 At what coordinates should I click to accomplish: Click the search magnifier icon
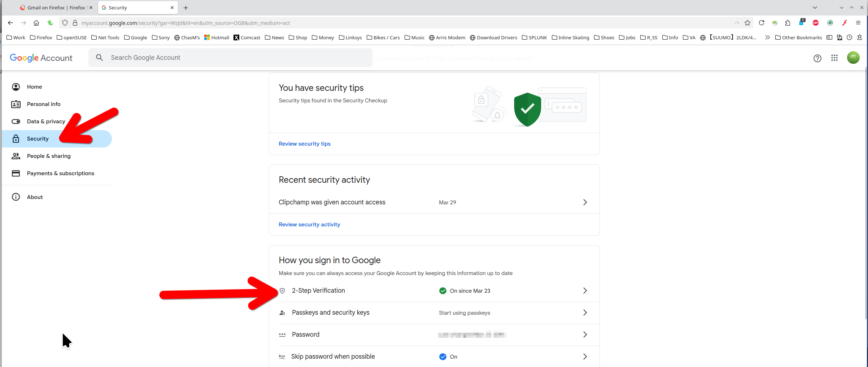point(100,58)
